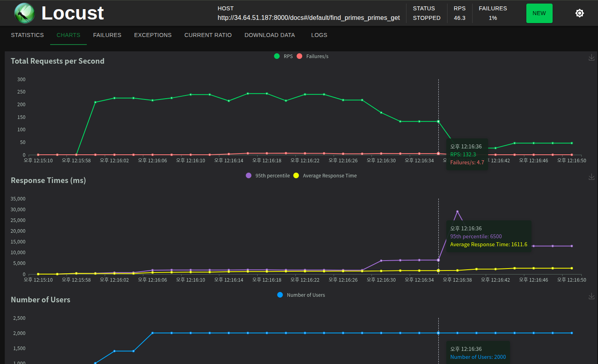Click the RPS value 46.3
This screenshot has height=364, width=598.
tap(459, 18)
